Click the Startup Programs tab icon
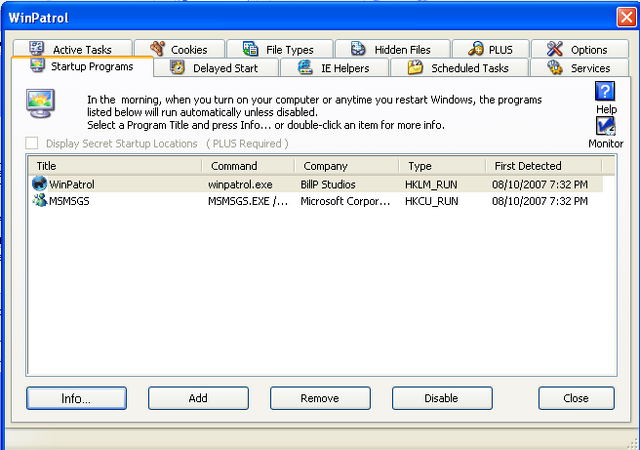 pos(38,66)
